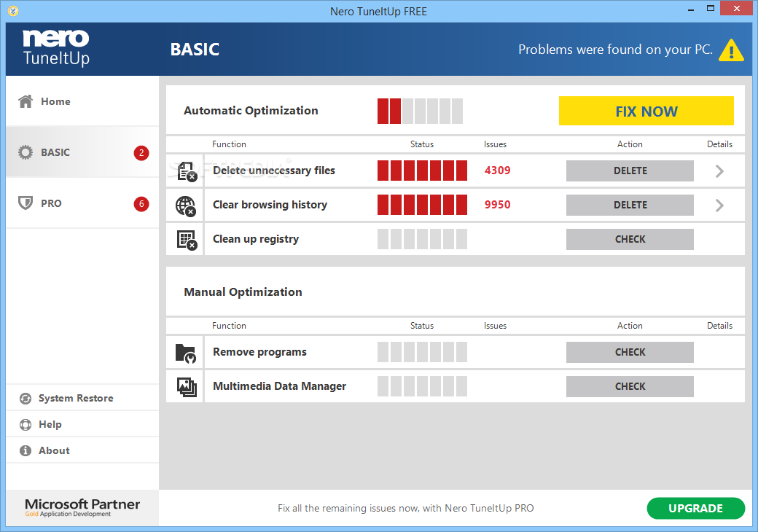Screen dimensions: 758x532
Task: Click DELETE for unnecessary files
Action: pos(630,171)
